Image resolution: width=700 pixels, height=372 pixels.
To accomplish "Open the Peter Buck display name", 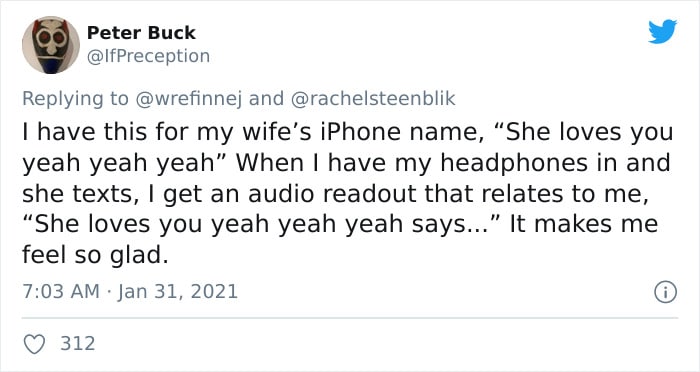I will coord(141,33).
